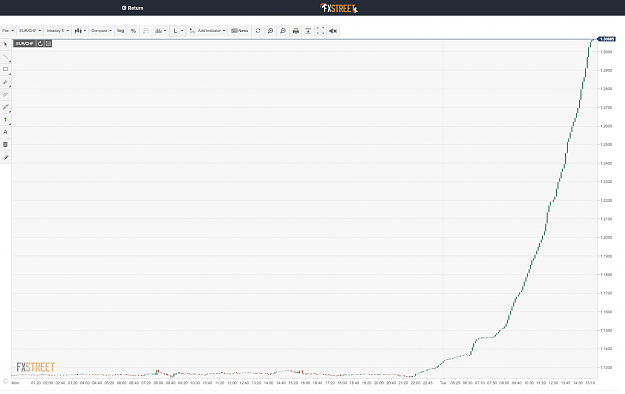Select the Fibonacci retracement tool

[x=6, y=107]
